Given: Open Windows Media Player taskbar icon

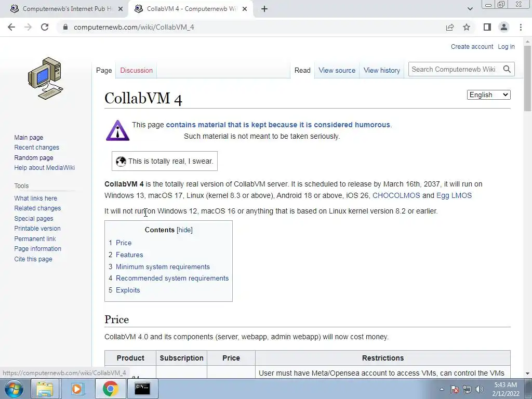Looking at the screenshot, I should pyautogui.click(x=77, y=389).
